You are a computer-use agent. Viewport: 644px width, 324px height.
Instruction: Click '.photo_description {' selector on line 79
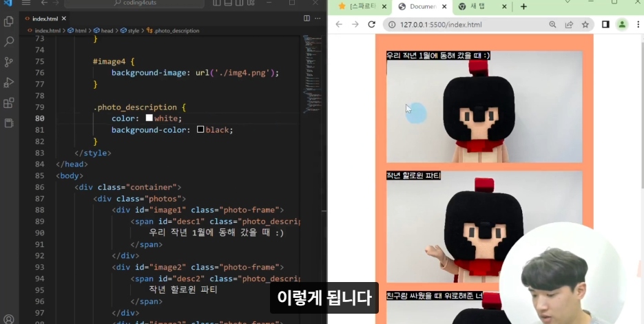tap(140, 107)
